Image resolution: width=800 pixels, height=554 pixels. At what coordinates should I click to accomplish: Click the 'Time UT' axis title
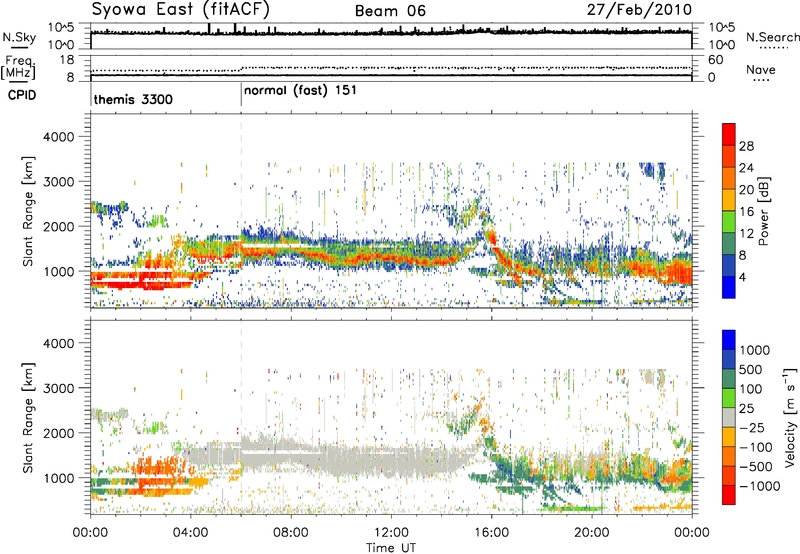coord(391,548)
